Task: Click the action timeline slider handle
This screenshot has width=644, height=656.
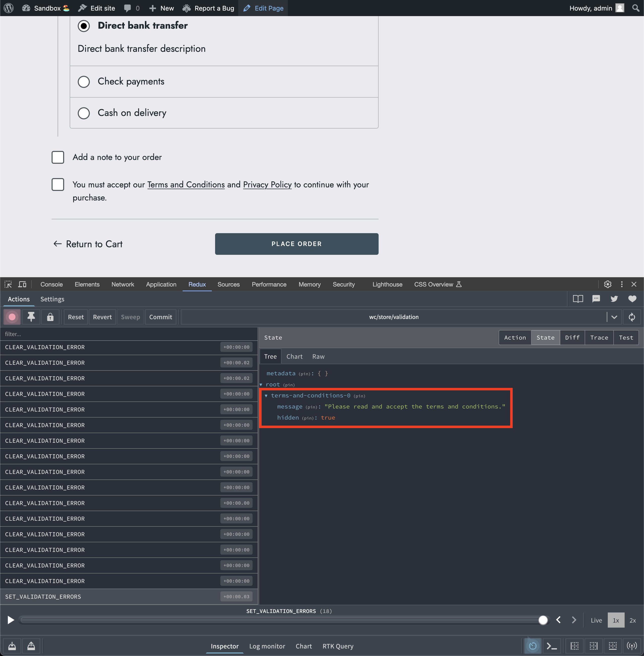Action: tap(543, 620)
